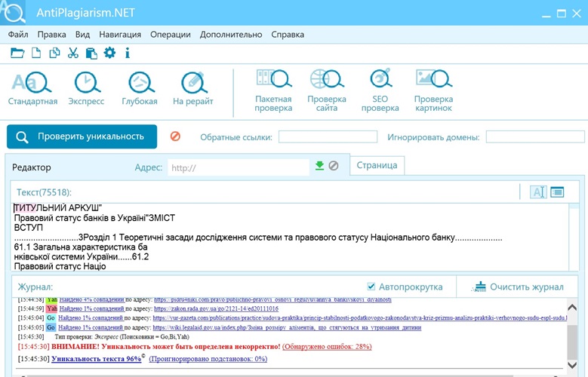Click the scissors cut icon
The height and width of the screenshot is (377, 588).
72,53
